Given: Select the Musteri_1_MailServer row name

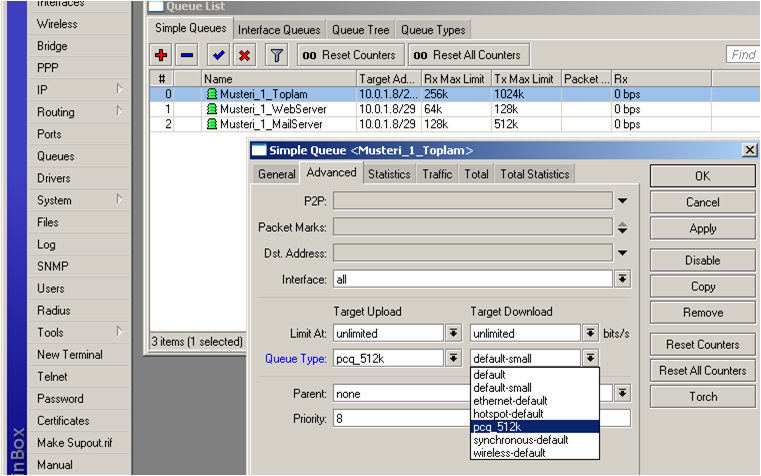Looking at the screenshot, I should (x=271, y=124).
